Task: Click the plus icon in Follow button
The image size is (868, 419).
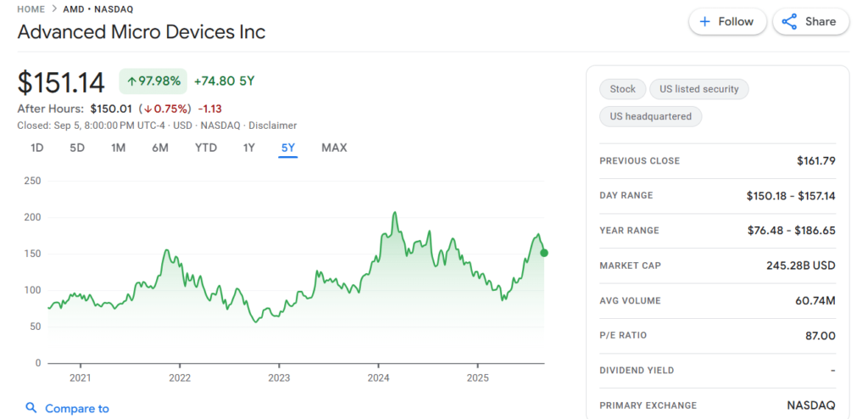Action: point(704,21)
